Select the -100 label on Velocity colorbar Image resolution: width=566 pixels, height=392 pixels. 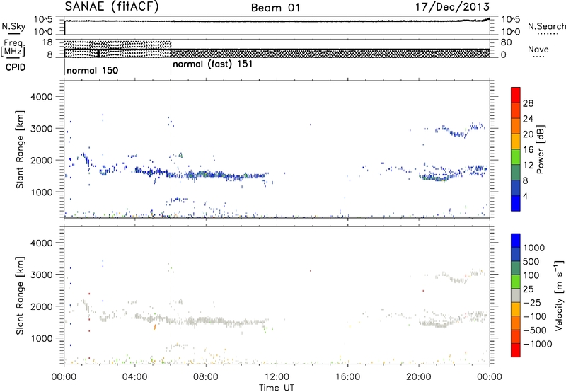(535, 316)
